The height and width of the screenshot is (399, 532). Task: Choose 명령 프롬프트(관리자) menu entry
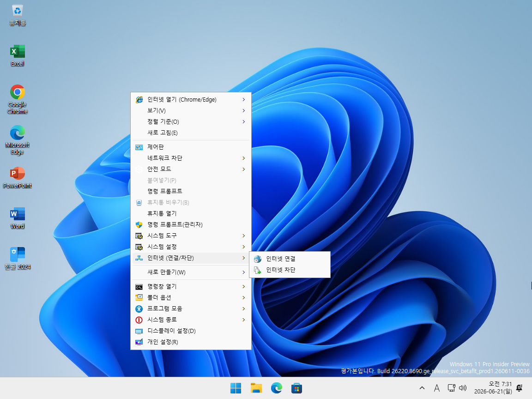[x=191, y=224]
